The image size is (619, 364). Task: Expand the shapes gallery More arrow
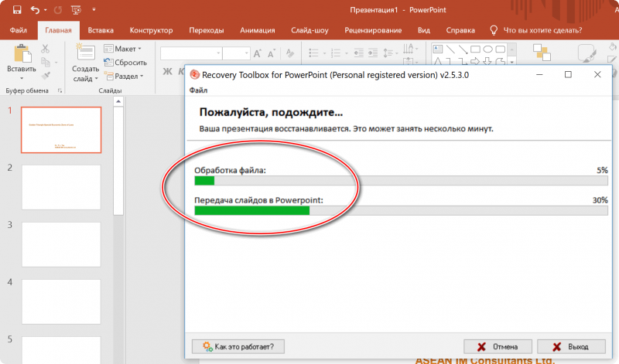(512, 62)
